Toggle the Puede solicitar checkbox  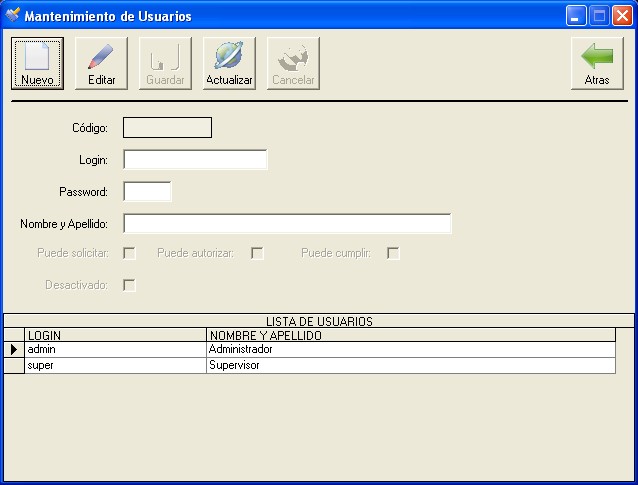(129, 253)
